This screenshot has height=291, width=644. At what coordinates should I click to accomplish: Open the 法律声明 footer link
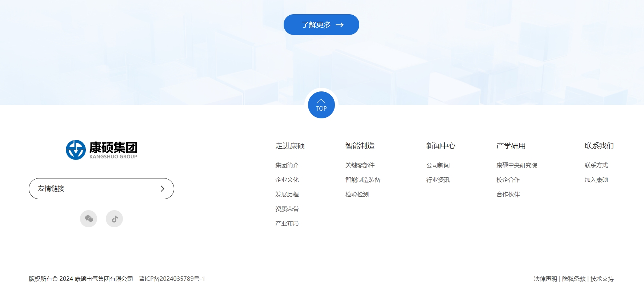pos(545,279)
